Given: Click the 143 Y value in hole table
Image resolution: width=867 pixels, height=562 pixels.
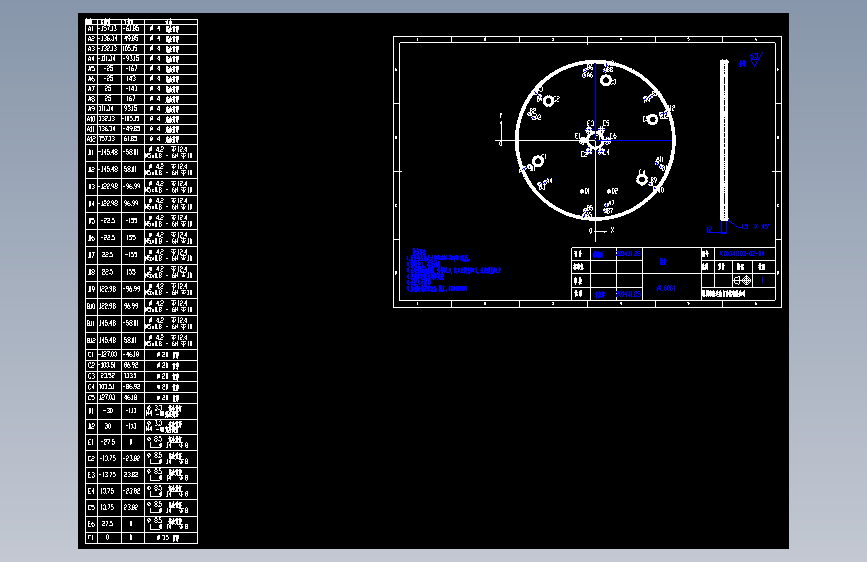Looking at the screenshot, I should pyautogui.click(x=131, y=79).
